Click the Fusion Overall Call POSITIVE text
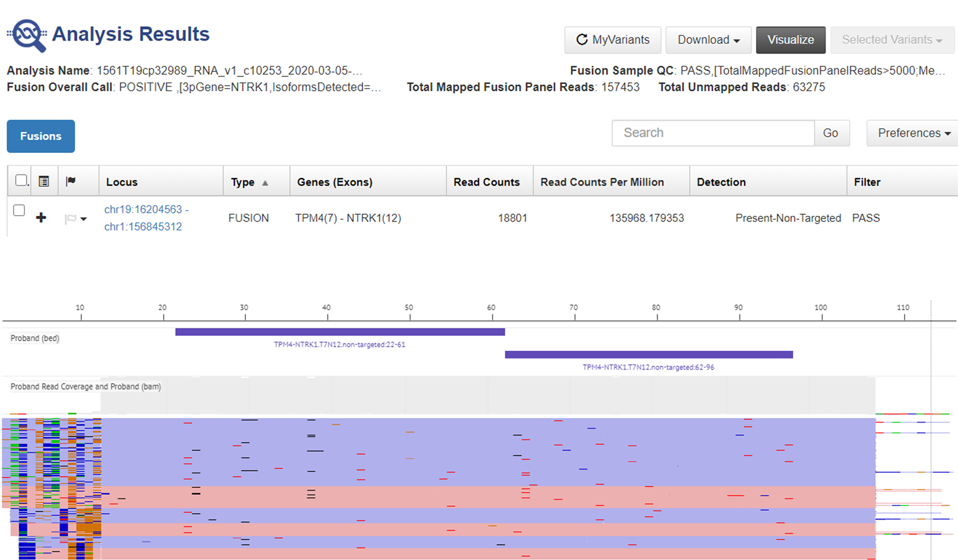This screenshot has height=560, width=958. 250,87
